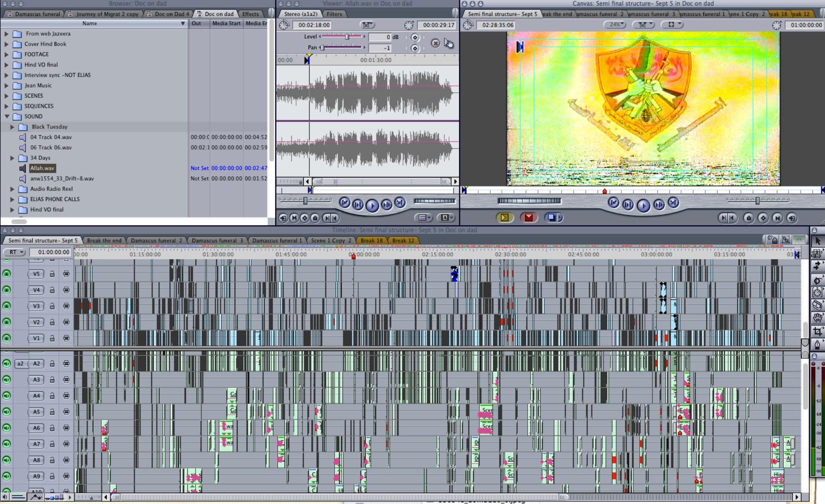825x504 pixels.
Task: Pick the Select Track Forward tool
Action: [x=817, y=267]
